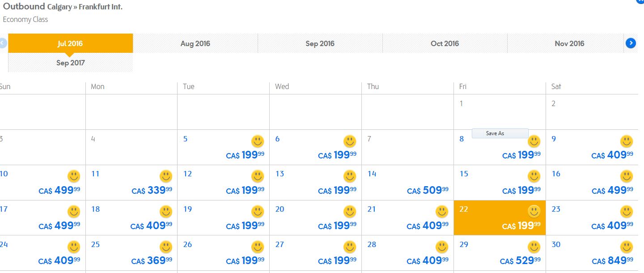Click smiley face on July 30
The image size is (644, 273).
pos(627,247)
